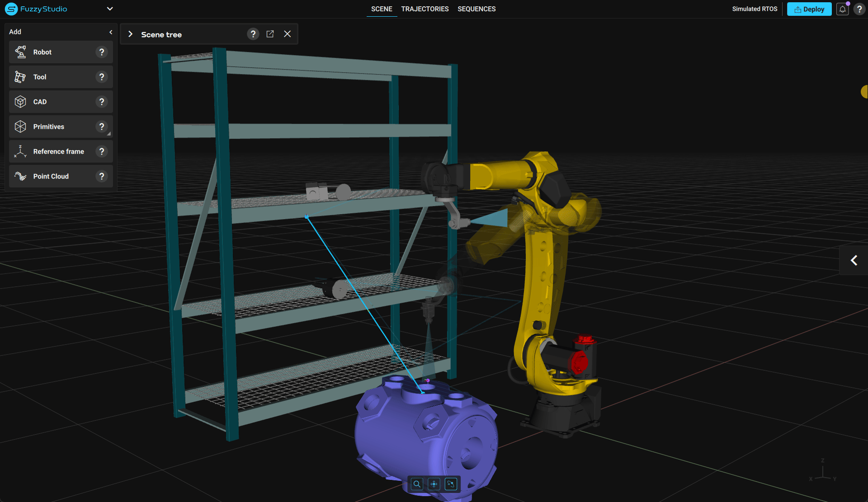Click the FuzzyStudio logo icon
Image resolution: width=868 pixels, height=502 pixels.
pos(11,9)
